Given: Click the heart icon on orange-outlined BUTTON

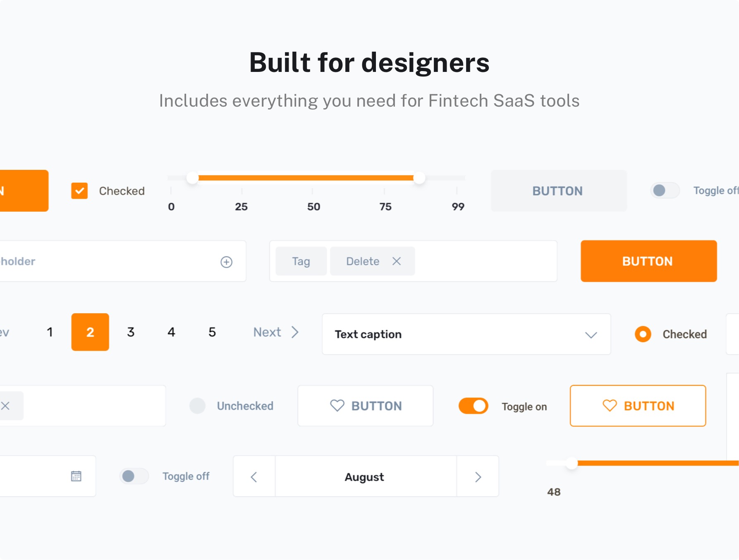Looking at the screenshot, I should 610,406.
